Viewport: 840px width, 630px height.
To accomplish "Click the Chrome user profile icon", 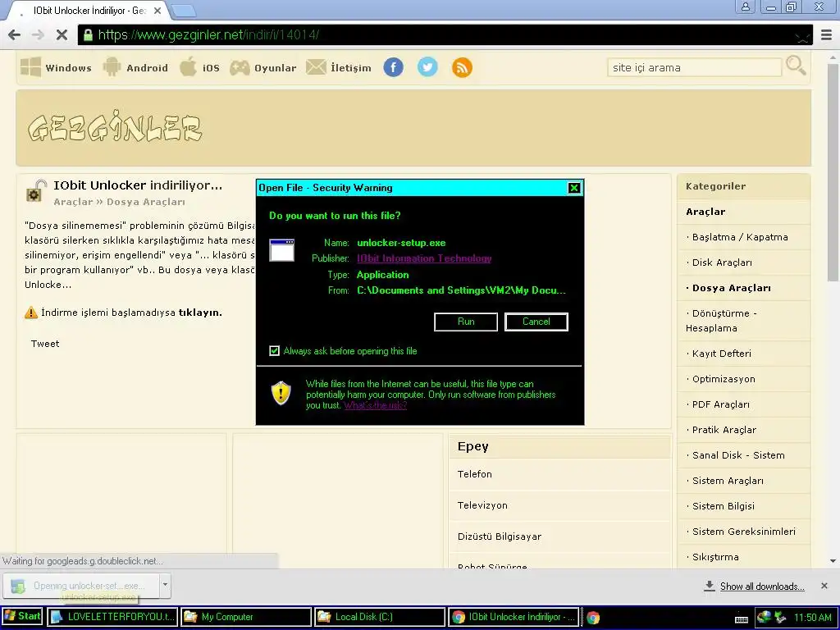I will (745, 7).
